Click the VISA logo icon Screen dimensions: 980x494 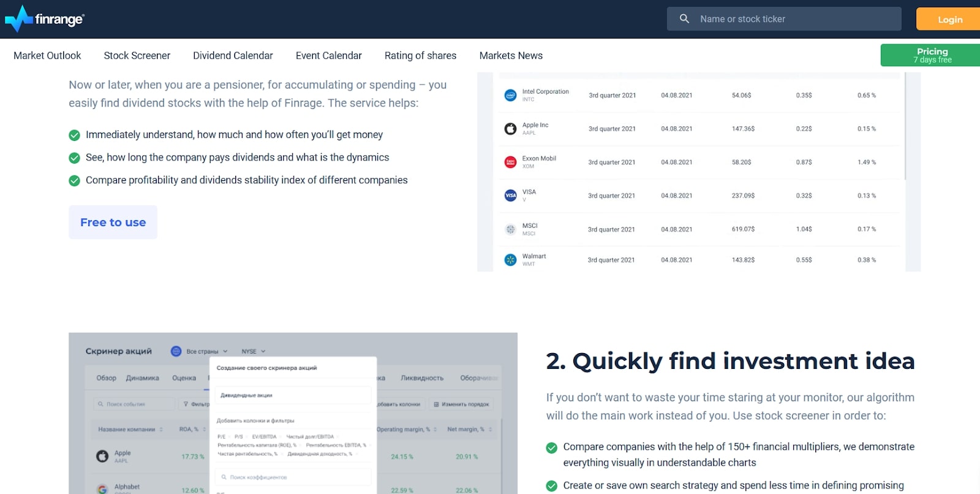coord(510,196)
